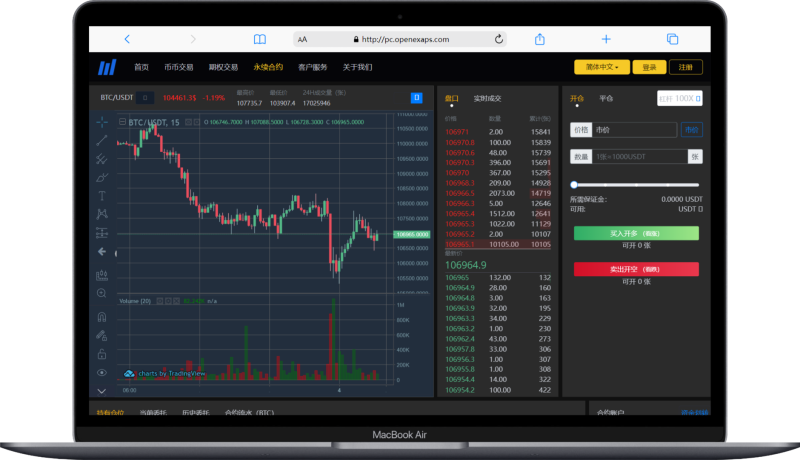Screen dimensions: 800x460
Task: Toggle lock all drawings padlock
Action: pyautogui.click(x=102, y=354)
